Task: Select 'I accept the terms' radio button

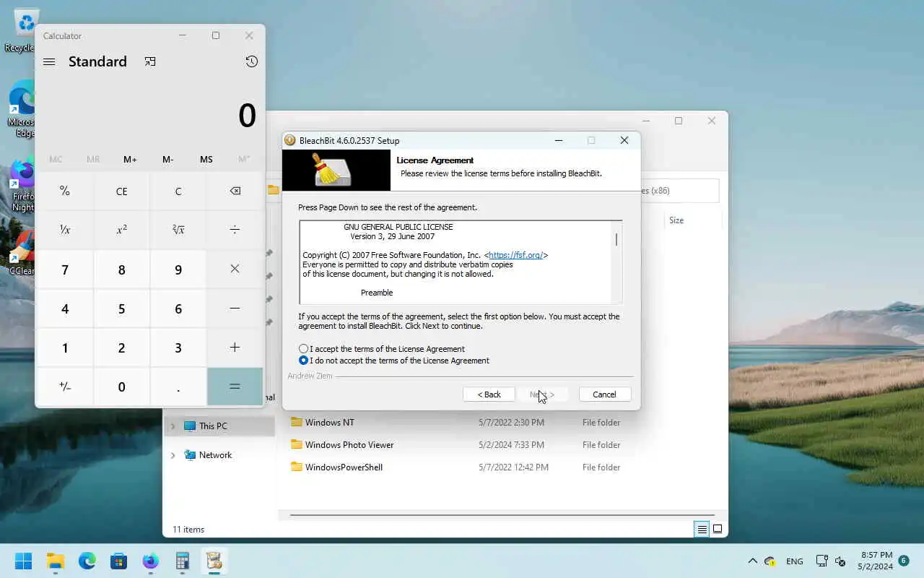Action: (303, 349)
